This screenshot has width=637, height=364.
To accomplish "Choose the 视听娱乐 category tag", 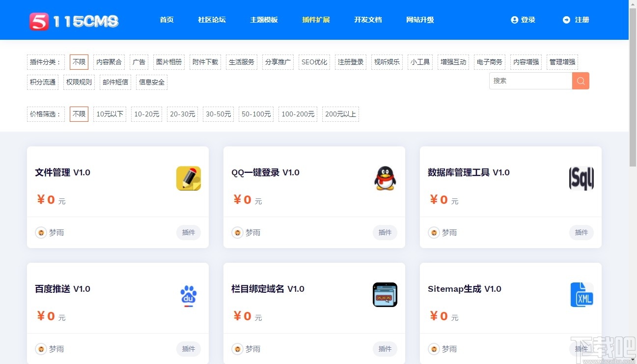I will pyautogui.click(x=387, y=62).
